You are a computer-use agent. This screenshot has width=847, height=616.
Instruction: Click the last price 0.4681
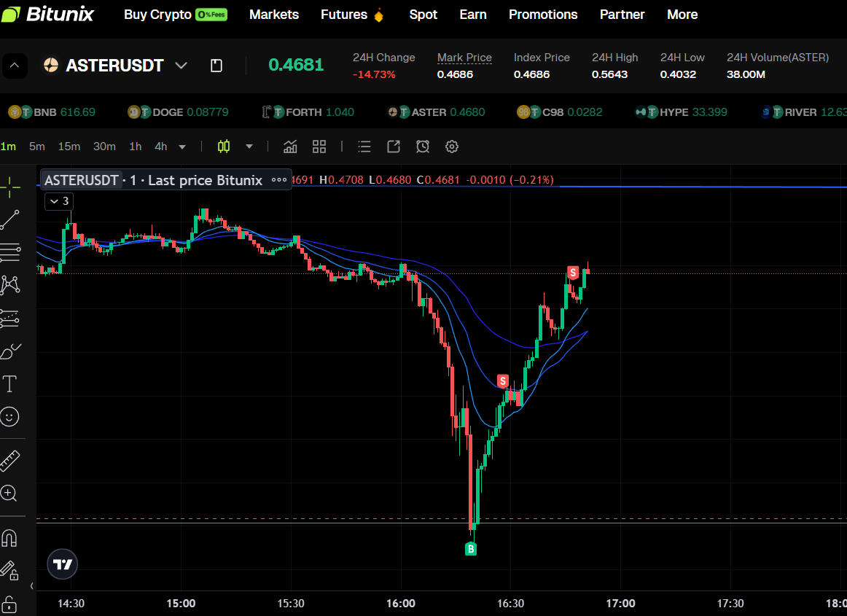pos(296,65)
